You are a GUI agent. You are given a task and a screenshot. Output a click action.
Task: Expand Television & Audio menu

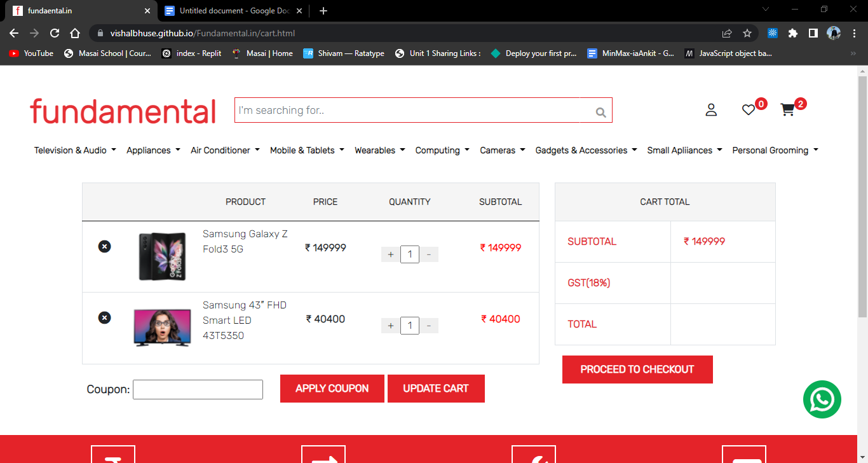click(x=75, y=150)
